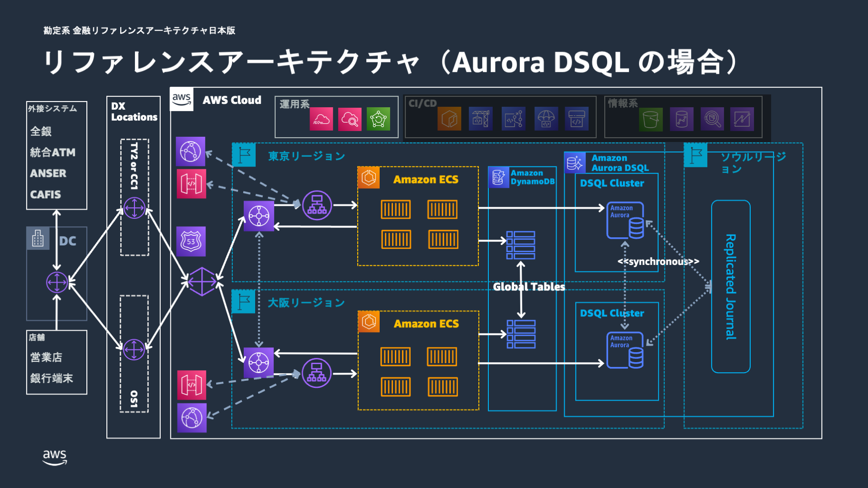This screenshot has width=868, height=488.
Task: Click the Amazon Aurora DSQL label
Action: [620, 163]
